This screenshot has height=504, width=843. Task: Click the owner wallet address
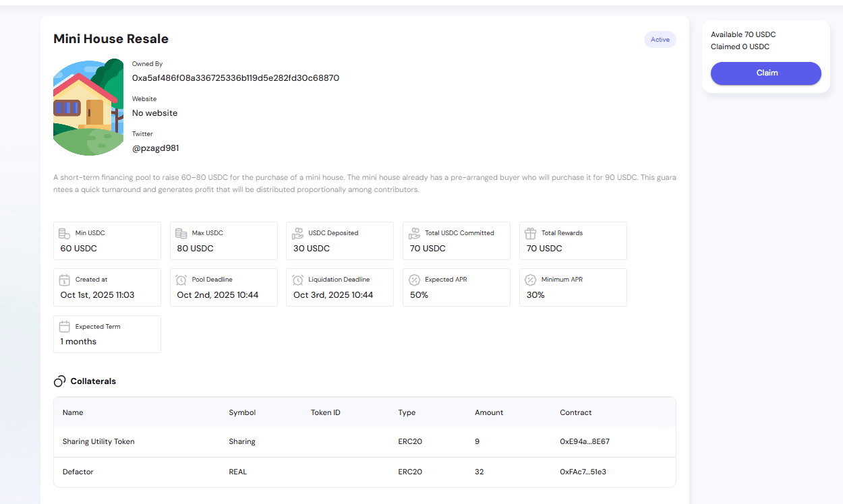(235, 78)
